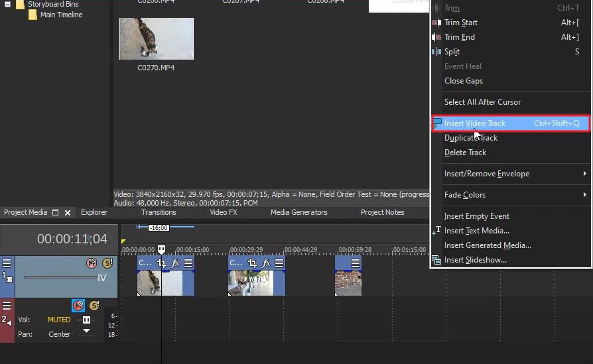The width and height of the screenshot is (593, 364).
Task: Click the fx icon on second clip
Action: 266,263
